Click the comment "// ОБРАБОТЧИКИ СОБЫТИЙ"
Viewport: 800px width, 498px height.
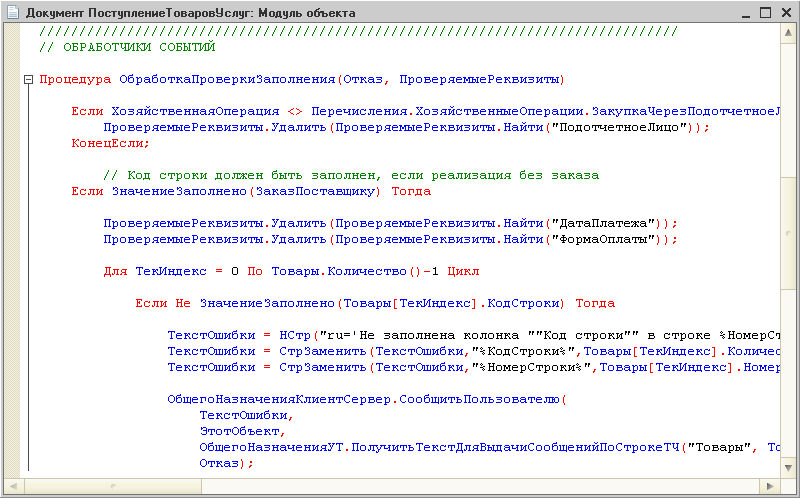[x=128, y=47]
